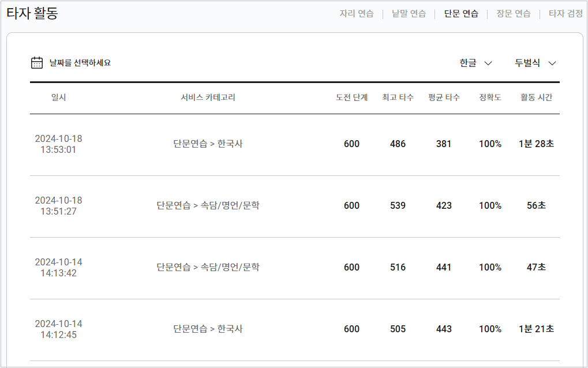The height and width of the screenshot is (368, 588).
Task: Click the calendar icon for date selection
Action: point(37,62)
